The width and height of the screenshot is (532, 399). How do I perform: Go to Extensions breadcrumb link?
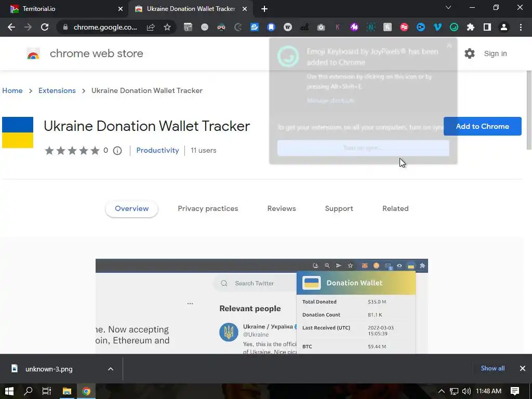coord(57,90)
